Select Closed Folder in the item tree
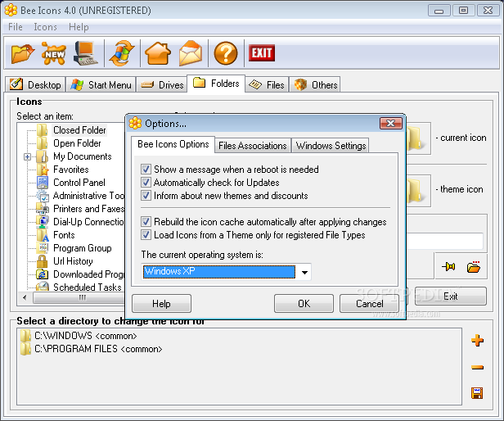This screenshot has width=504, height=421. [x=79, y=130]
